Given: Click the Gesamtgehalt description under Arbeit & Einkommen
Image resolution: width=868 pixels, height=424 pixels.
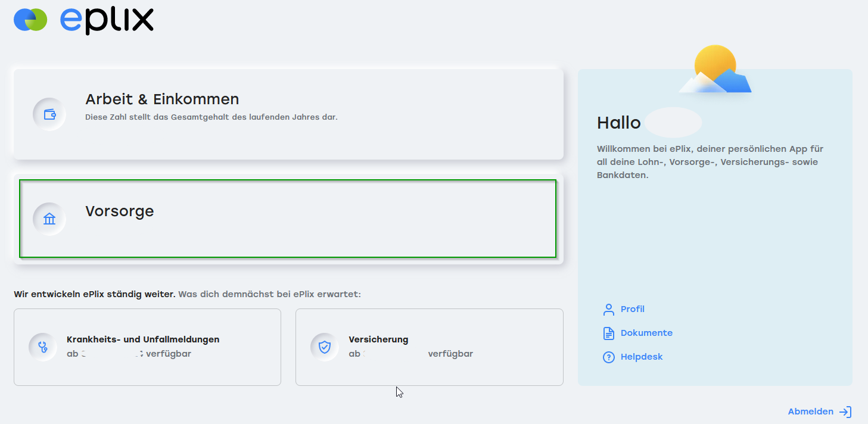Looking at the screenshot, I should coord(211,117).
